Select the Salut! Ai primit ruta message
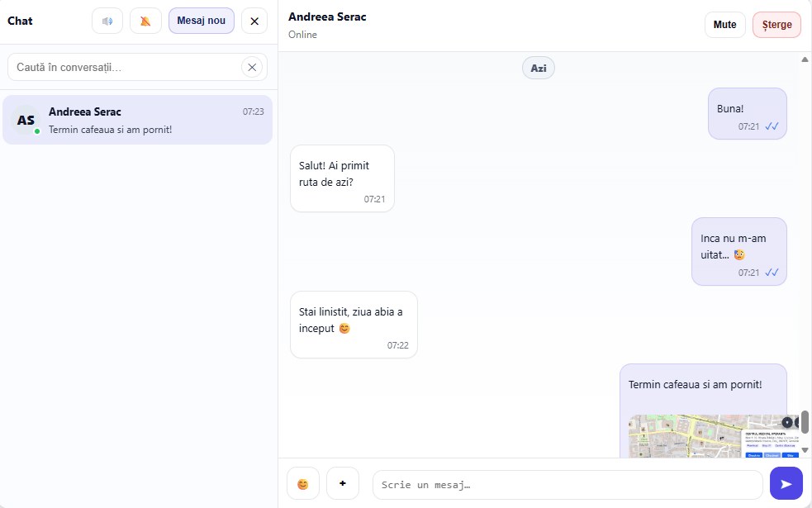The width and height of the screenshot is (812, 508). coord(342,178)
